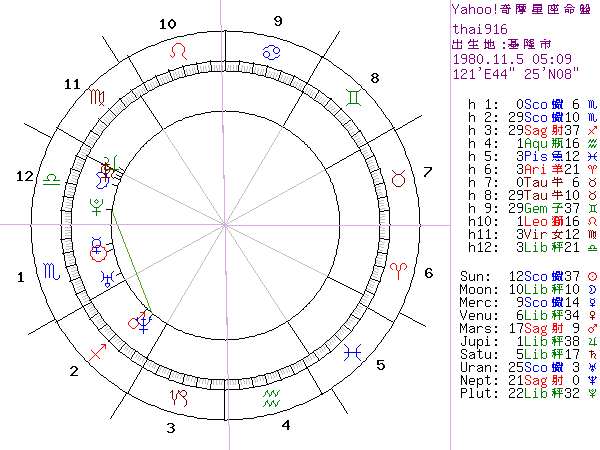Screen dimensions: 600x450
Task: Select the Taurus symbol on the chart wheel
Action: [399, 179]
